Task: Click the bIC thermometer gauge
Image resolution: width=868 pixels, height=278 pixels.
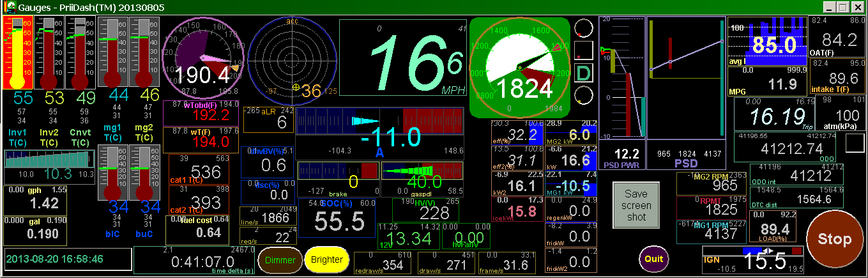Action: tap(112, 173)
